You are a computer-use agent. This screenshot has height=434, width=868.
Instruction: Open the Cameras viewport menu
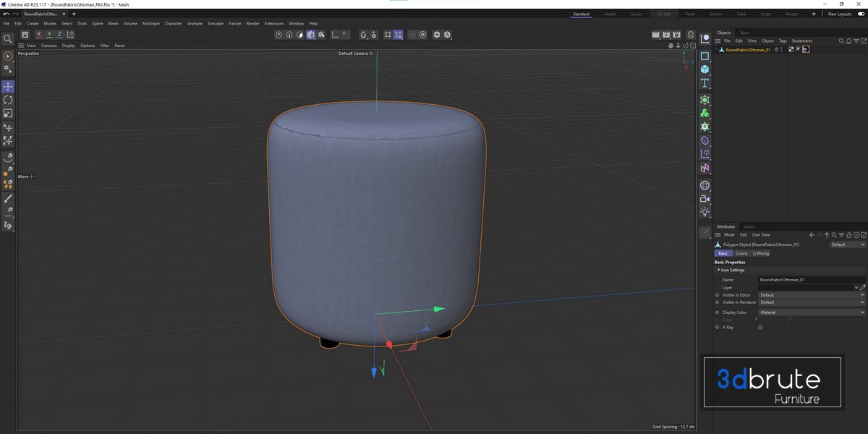tap(48, 46)
